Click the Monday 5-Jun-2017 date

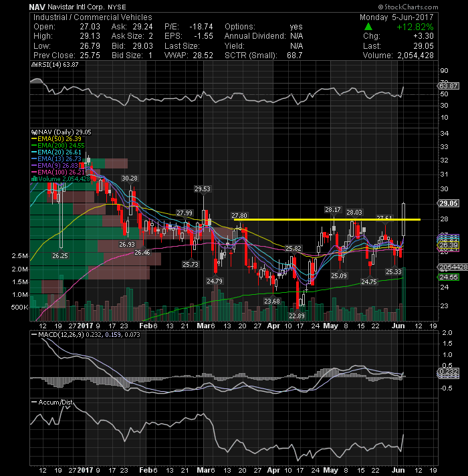pyautogui.click(x=396, y=17)
